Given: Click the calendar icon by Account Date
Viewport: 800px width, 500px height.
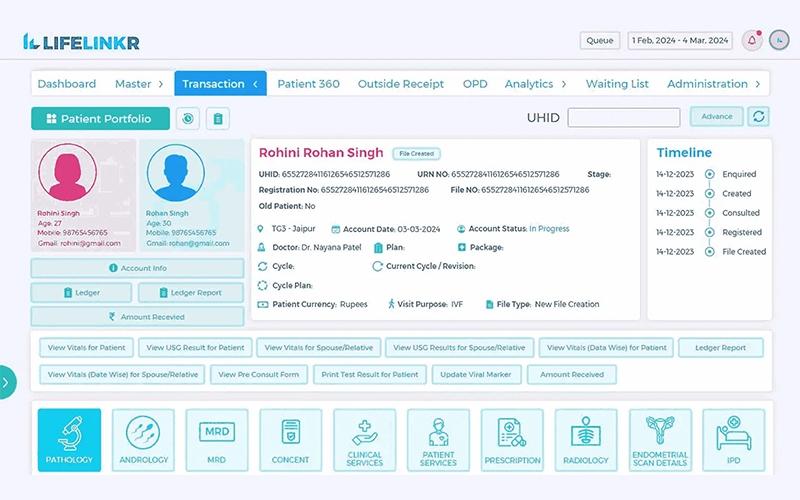Looking at the screenshot, I should (335, 229).
